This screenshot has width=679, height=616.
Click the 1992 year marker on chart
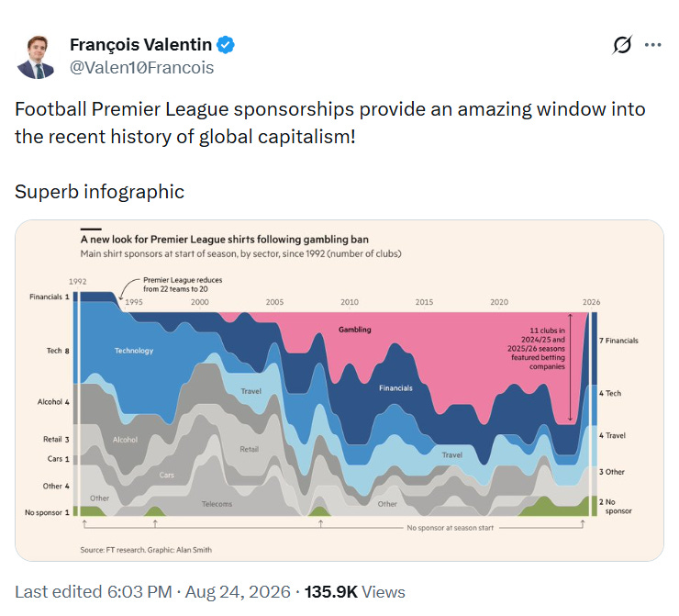(77, 281)
